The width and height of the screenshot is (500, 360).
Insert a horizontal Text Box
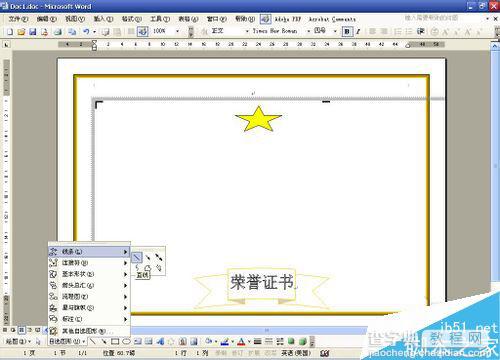pos(138,341)
